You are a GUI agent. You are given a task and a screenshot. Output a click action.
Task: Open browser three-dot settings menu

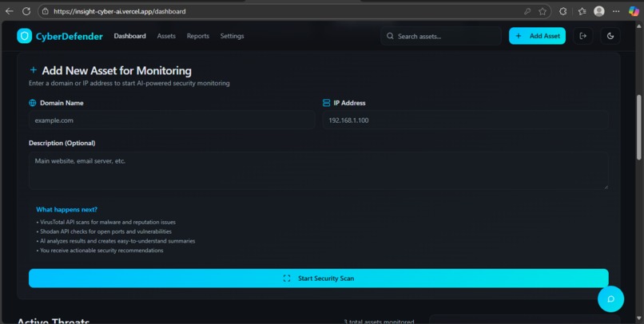(616, 11)
